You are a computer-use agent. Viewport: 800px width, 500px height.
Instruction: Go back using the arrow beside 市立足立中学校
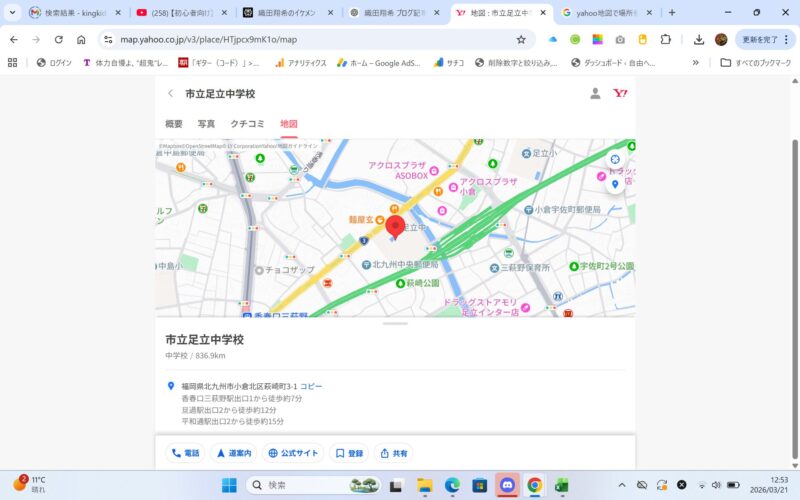click(170, 93)
